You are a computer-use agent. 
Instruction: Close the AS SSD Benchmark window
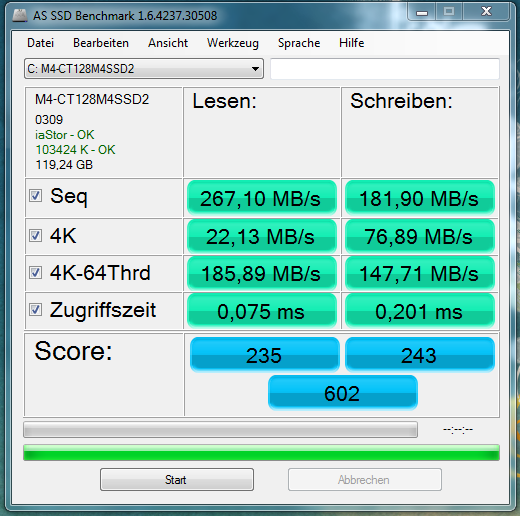click(486, 12)
